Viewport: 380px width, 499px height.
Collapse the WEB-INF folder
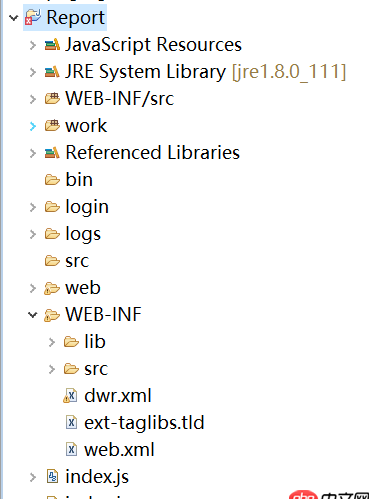[33, 315]
